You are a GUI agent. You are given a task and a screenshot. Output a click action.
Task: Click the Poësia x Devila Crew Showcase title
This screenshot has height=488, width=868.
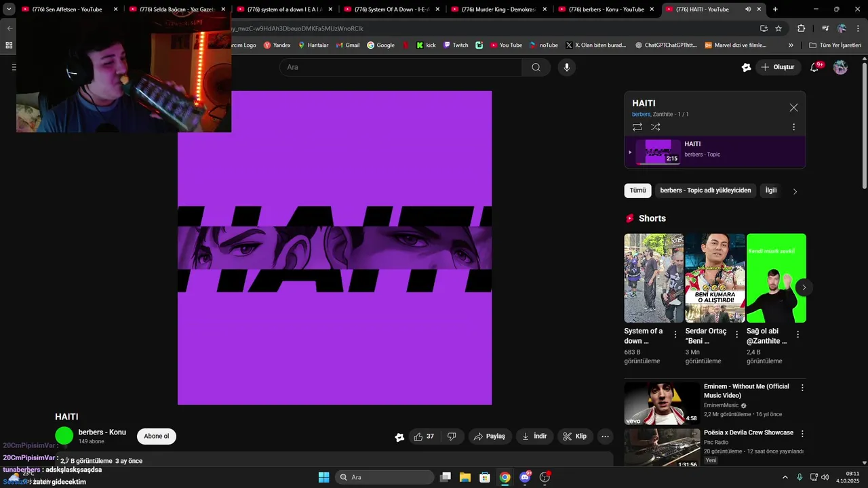(749, 432)
